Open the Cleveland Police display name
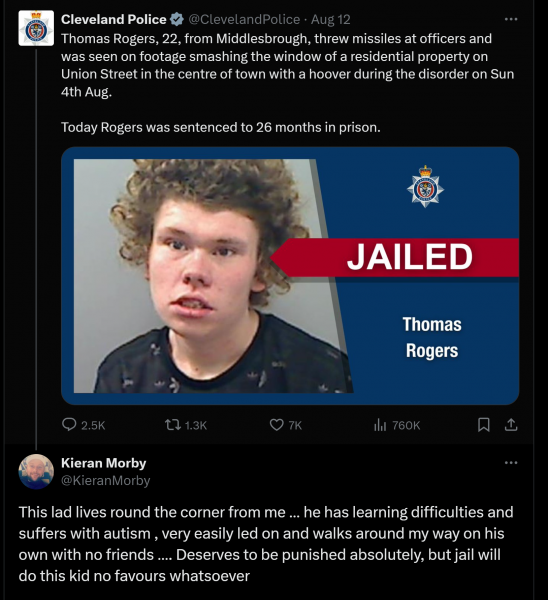This screenshot has width=548, height=600. [114, 19]
